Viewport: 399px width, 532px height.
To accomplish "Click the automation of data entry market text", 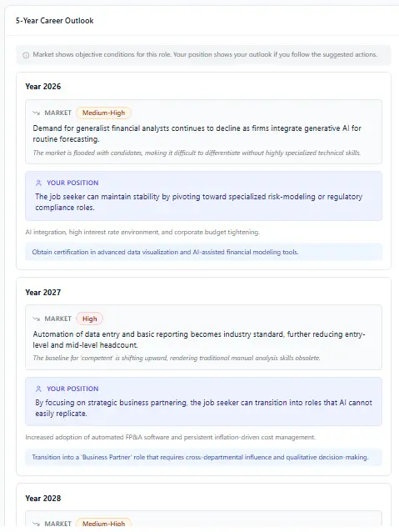I will pos(199,339).
